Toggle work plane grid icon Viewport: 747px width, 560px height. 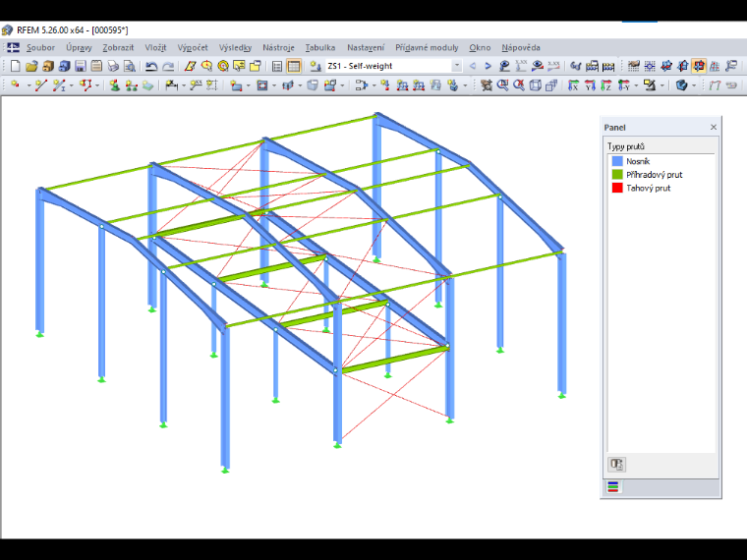(x=634, y=66)
